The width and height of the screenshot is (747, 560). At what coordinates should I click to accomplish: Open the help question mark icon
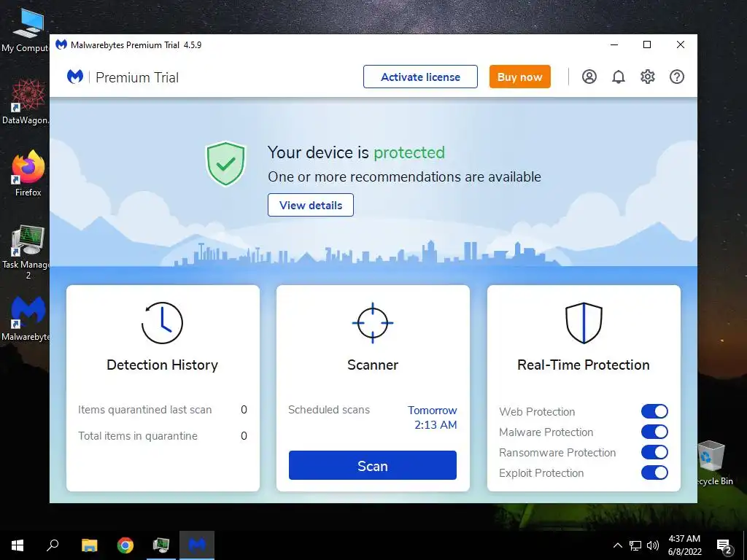(677, 77)
